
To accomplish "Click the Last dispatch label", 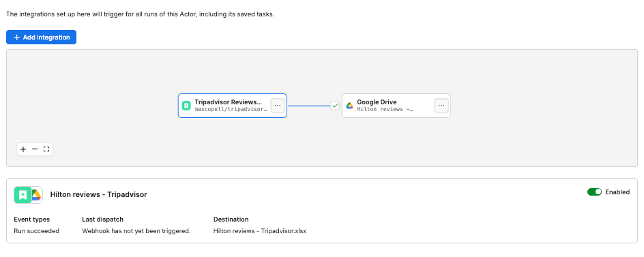I will coord(103,220).
